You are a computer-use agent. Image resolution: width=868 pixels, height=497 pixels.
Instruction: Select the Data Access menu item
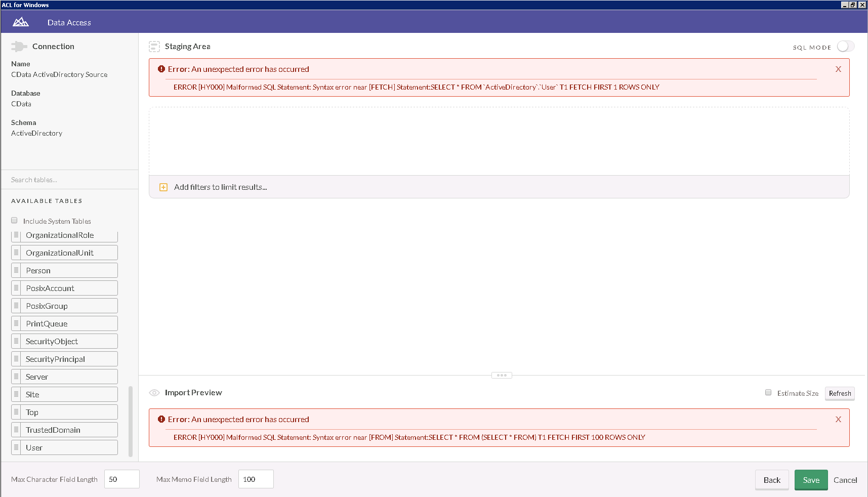69,22
